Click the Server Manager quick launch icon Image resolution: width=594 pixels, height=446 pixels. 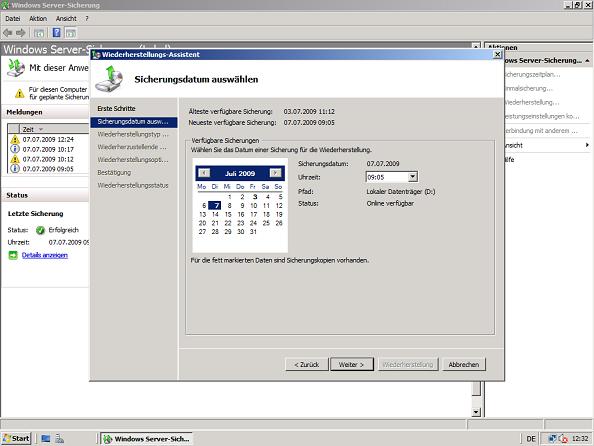(x=59, y=438)
